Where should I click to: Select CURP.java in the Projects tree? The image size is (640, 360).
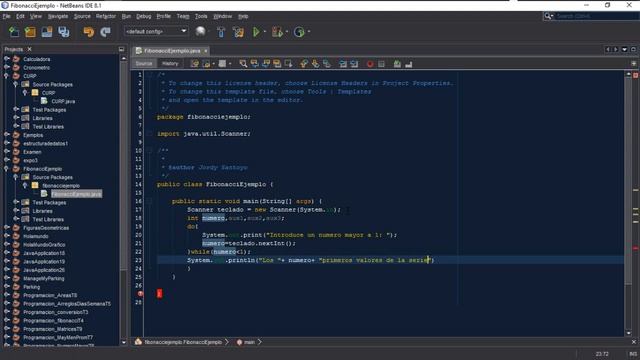coord(63,101)
